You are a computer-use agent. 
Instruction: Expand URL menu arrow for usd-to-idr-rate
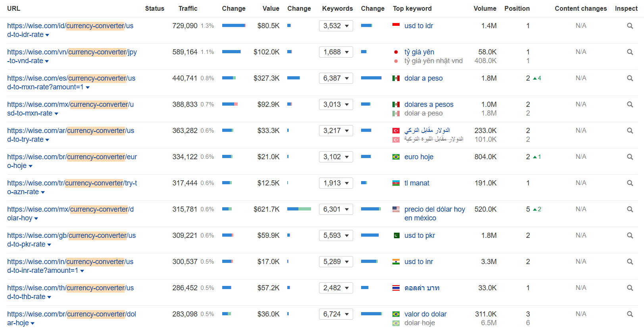(x=47, y=35)
